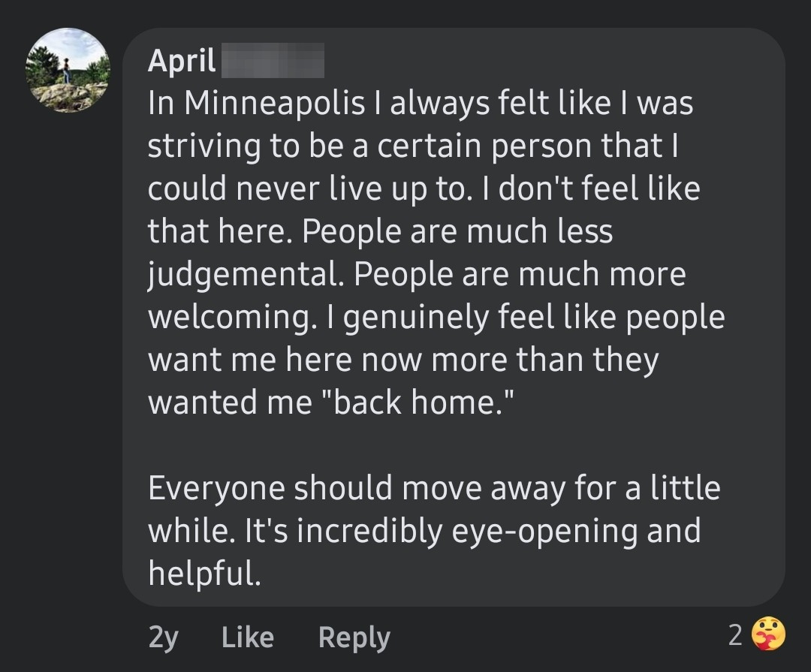
Task: Click the word judgemental in the comment
Action: tap(245, 275)
